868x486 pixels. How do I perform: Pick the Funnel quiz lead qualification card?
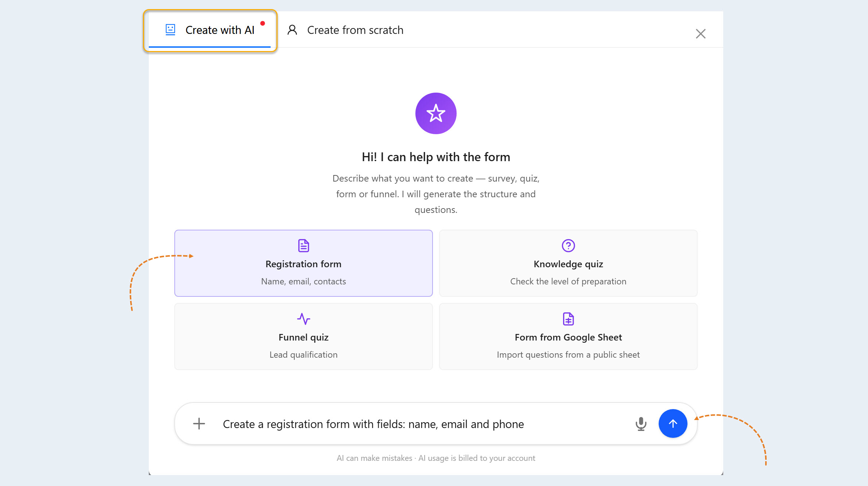(x=303, y=337)
